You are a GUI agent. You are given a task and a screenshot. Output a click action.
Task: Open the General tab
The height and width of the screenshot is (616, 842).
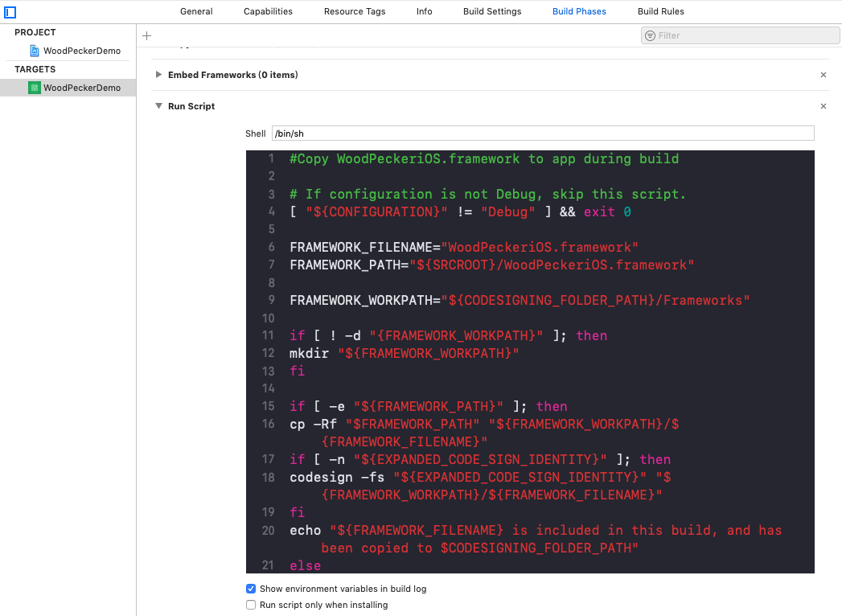click(x=196, y=11)
